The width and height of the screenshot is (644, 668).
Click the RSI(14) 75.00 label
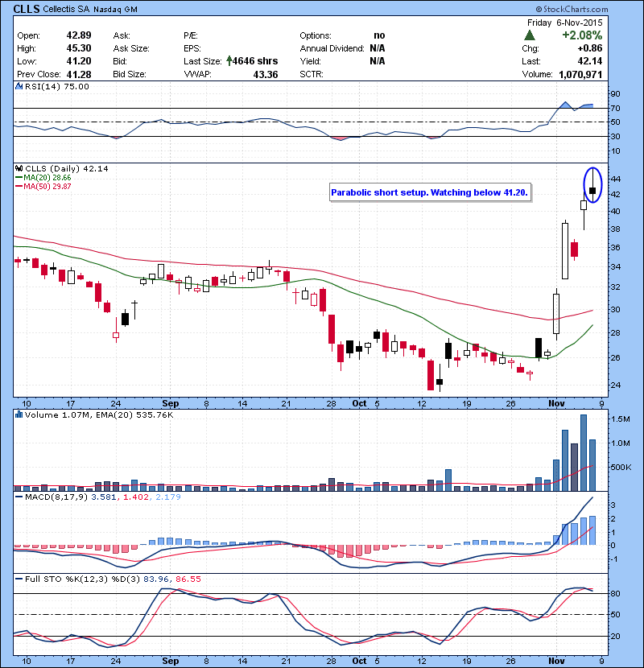tap(56, 86)
